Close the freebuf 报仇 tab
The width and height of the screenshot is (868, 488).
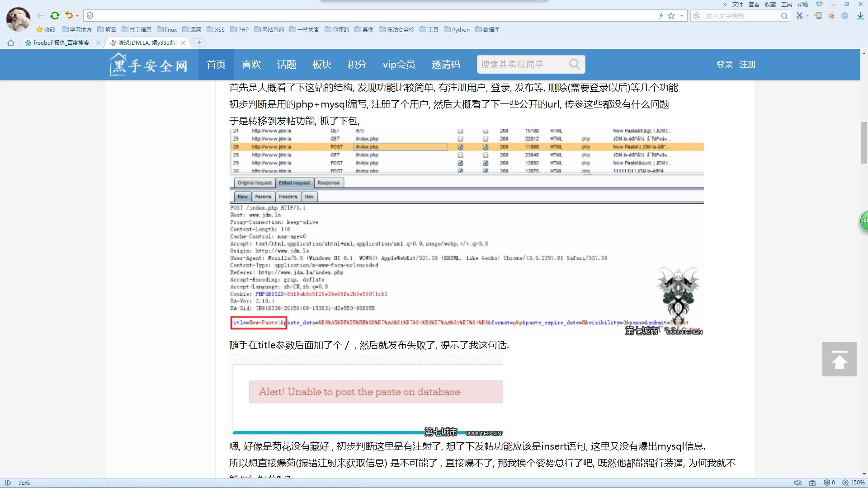pyautogui.click(x=98, y=43)
